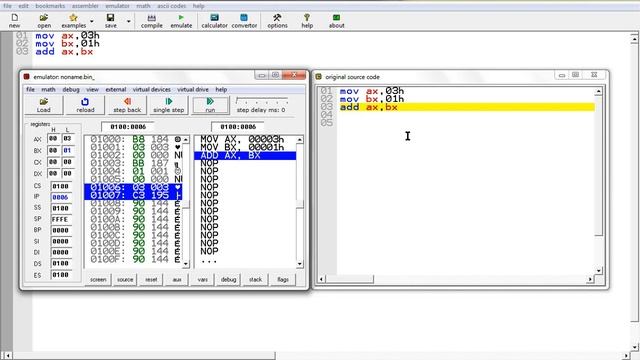Viewport: 640px width, 360px height.
Task: Click main editor horizontal scrollbar
Action: pos(316,356)
